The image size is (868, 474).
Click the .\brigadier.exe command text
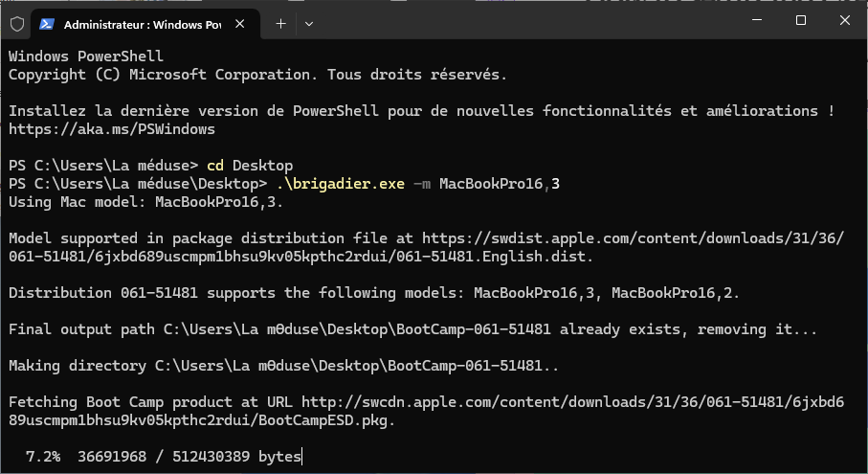[x=341, y=184]
